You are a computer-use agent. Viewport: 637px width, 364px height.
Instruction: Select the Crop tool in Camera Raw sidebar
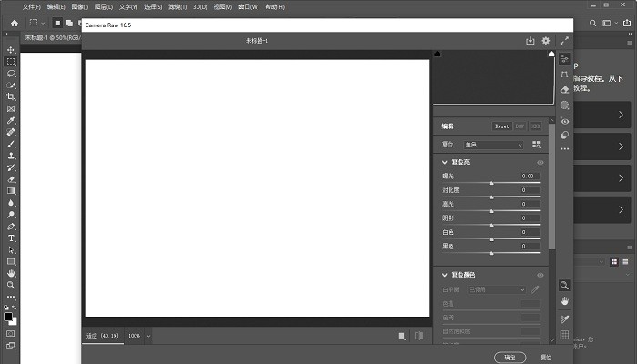pyautogui.click(x=564, y=74)
